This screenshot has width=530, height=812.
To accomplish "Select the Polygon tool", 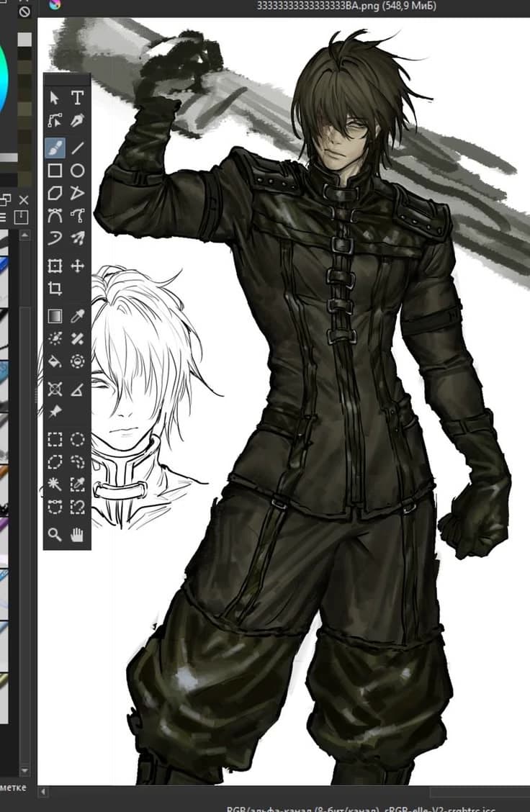I will (x=55, y=193).
